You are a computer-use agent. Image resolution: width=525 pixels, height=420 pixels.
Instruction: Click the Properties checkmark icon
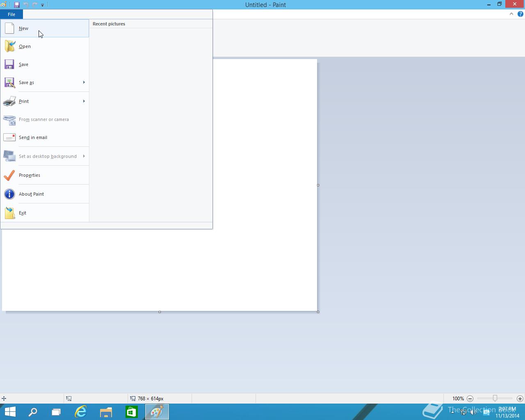tap(9, 175)
